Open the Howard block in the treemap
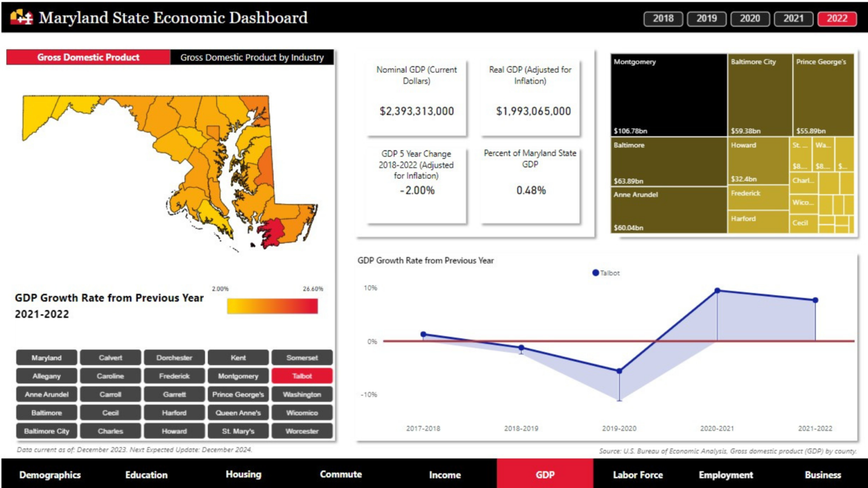The image size is (868, 488). click(x=759, y=160)
